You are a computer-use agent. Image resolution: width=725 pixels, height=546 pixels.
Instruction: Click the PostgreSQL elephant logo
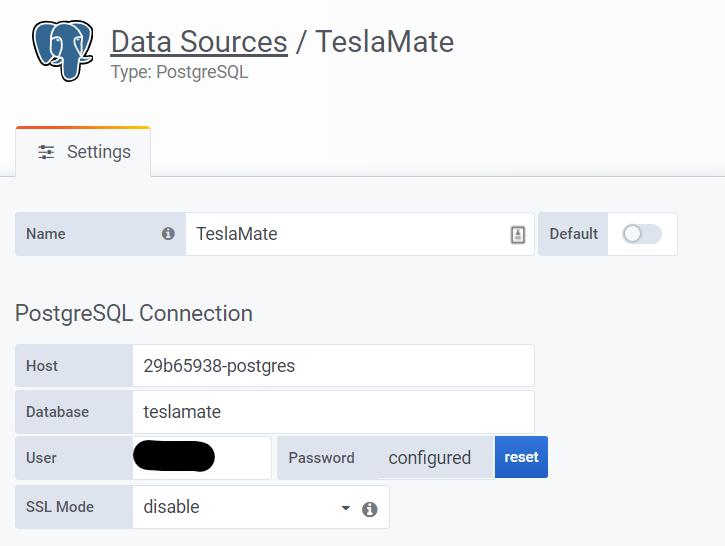click(x=63, y=47)
